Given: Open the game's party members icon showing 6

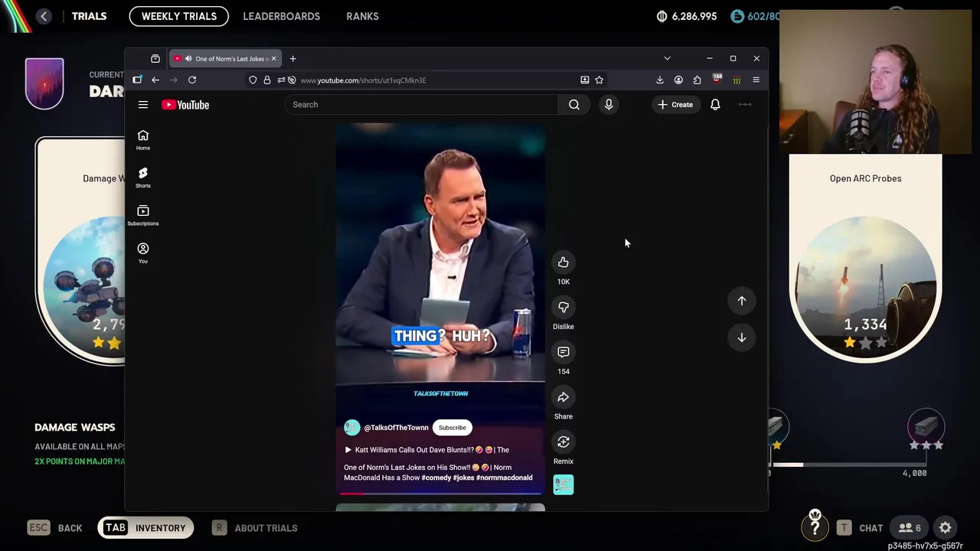Looking at the screenshot, I should click(x=910, y=528).
